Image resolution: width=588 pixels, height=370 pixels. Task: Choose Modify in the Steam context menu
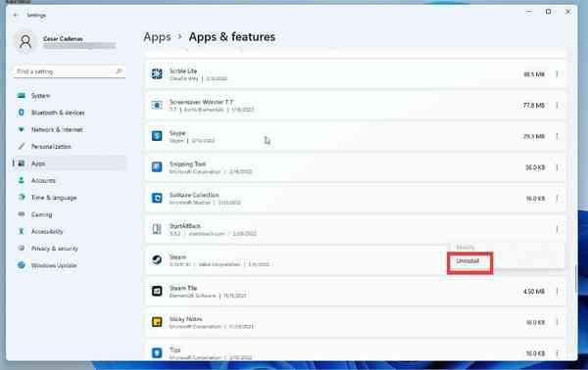point(465,248)
